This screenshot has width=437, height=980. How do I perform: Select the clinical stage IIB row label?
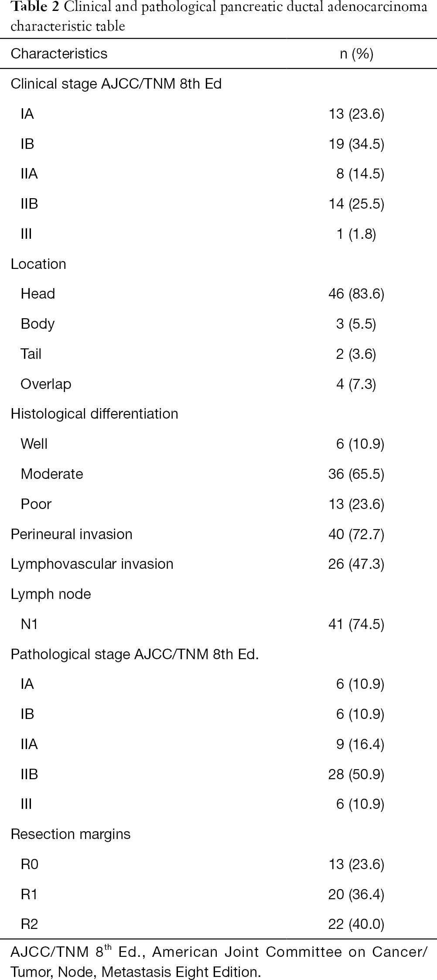[x=29, y=204]
